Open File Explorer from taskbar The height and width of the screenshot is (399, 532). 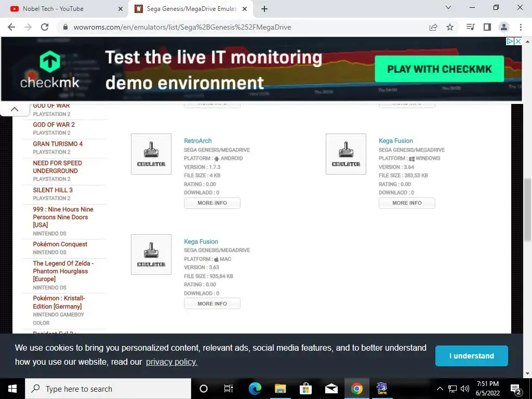[x=280, y=389]
